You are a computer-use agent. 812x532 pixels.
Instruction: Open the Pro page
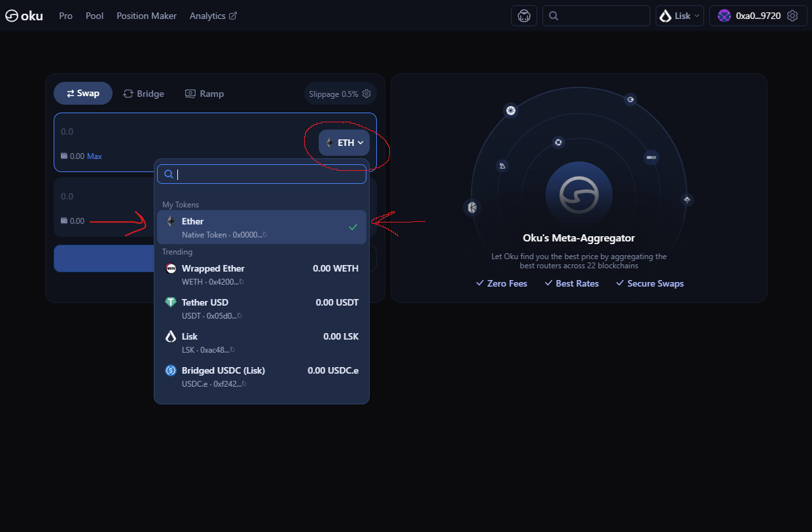click(65, 16)
